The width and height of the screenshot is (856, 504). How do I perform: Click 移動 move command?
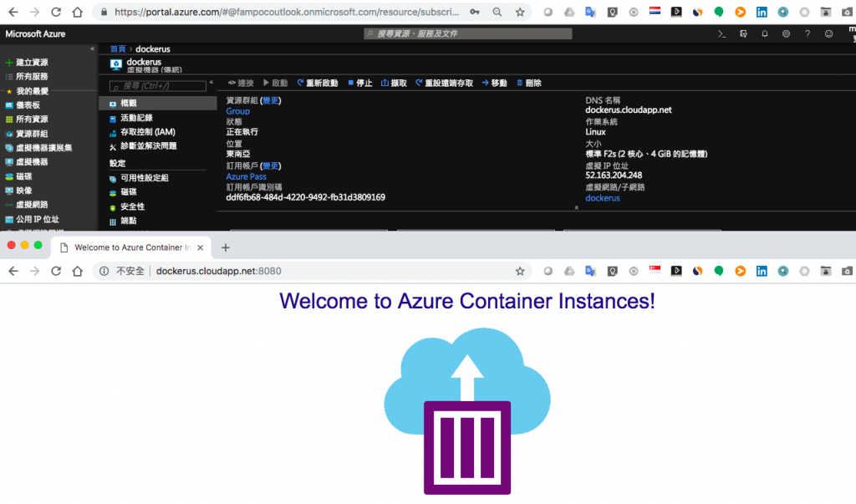pos(494,83)
